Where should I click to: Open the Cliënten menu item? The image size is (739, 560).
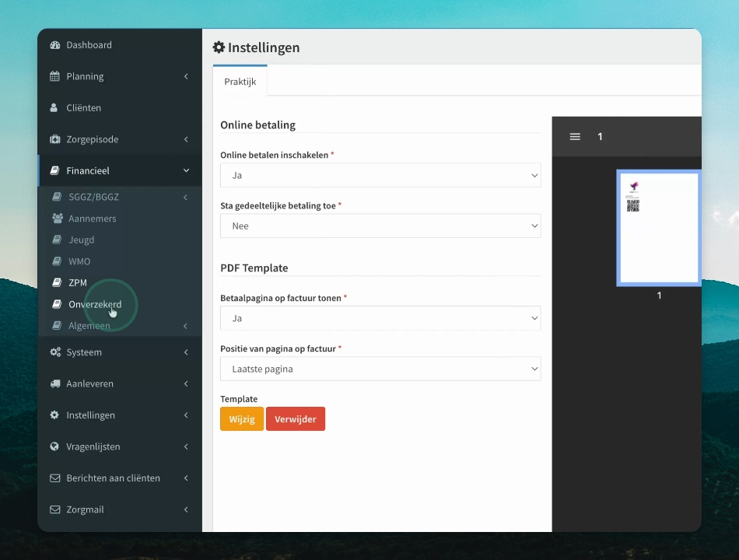point(120,107)
